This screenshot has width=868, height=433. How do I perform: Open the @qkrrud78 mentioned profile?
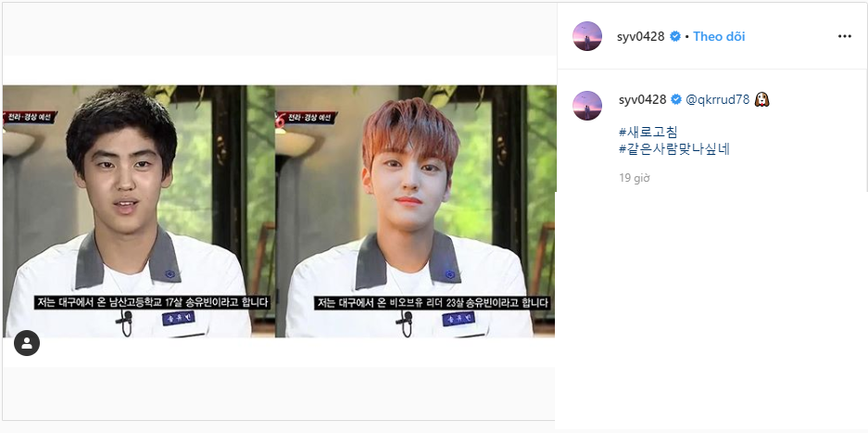coord(717,100)
